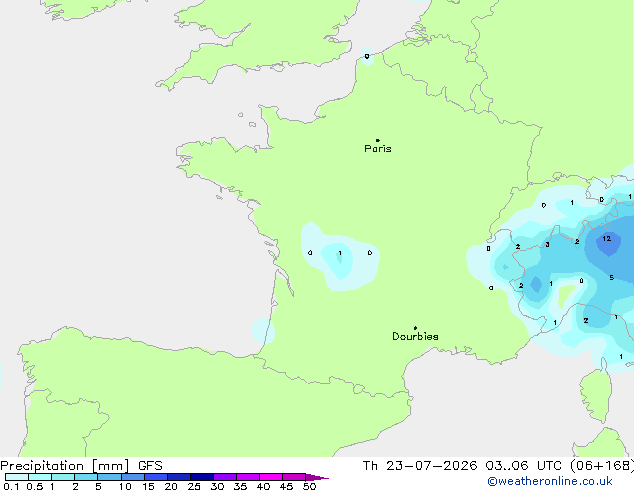
Task: Select the Paris location dot marker
Action: click(x=378, y=140)
